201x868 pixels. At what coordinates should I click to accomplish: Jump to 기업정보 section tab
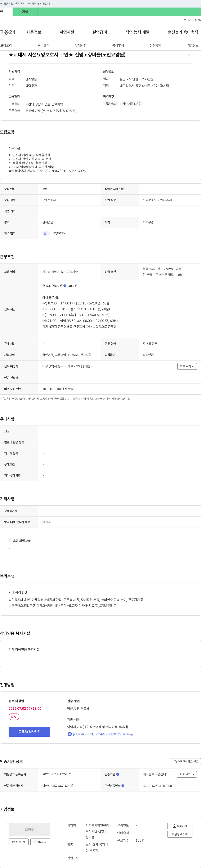(193, 46)
